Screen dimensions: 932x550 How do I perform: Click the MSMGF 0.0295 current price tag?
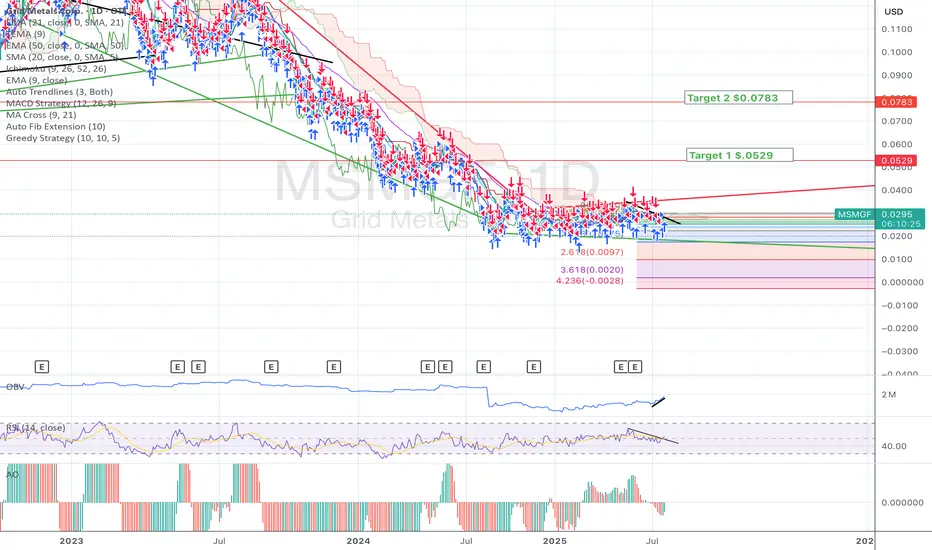(x=880, y=219)
